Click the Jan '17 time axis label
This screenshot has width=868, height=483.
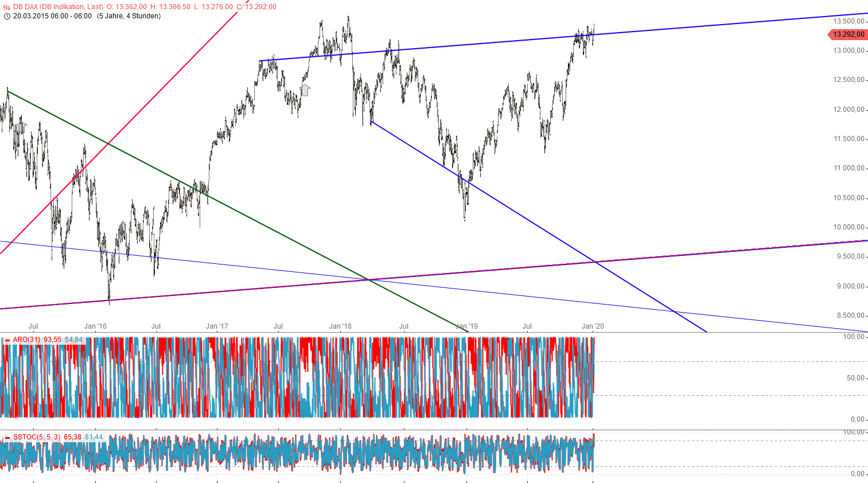tap(217, 326)
